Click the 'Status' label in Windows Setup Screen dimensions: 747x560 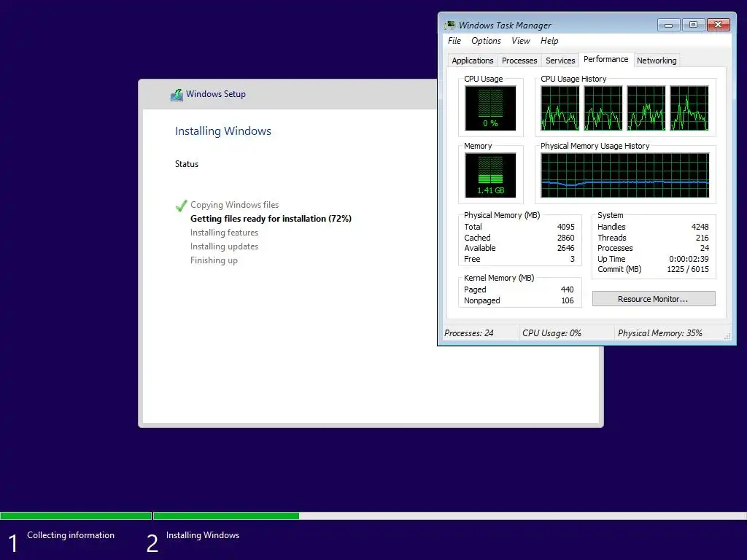coord(186,164)
